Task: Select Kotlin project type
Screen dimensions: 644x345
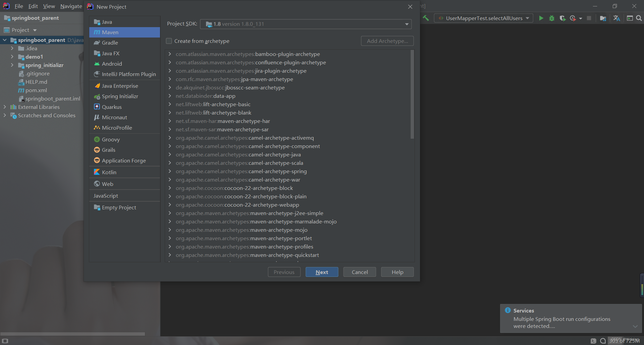Action: [124, 172]
